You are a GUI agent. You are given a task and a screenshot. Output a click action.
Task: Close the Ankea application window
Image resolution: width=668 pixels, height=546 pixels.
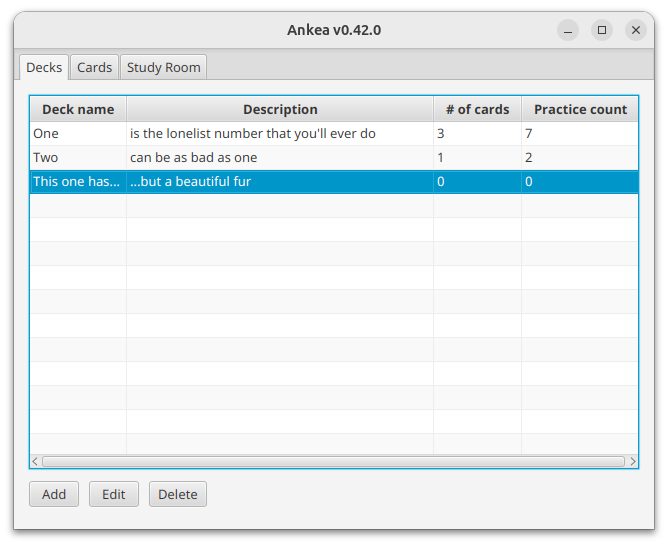point(636,30)
